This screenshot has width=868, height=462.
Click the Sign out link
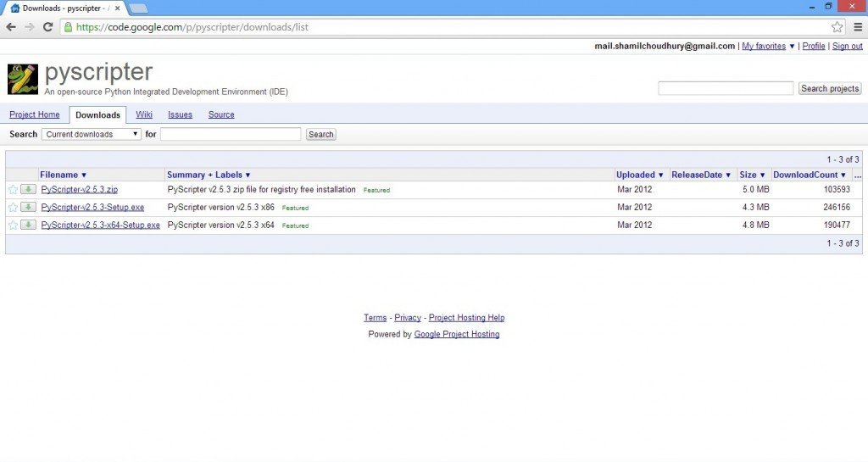tap(848, 47)
